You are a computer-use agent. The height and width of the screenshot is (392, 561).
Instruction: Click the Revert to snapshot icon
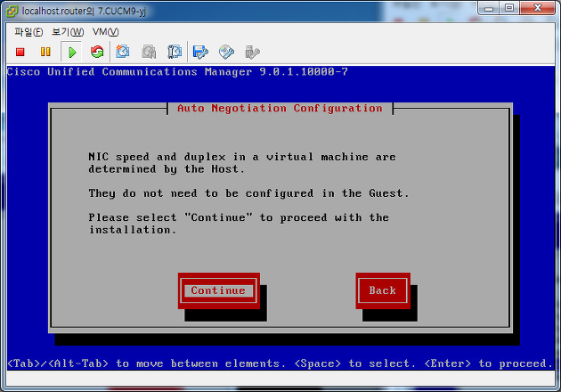149,52
